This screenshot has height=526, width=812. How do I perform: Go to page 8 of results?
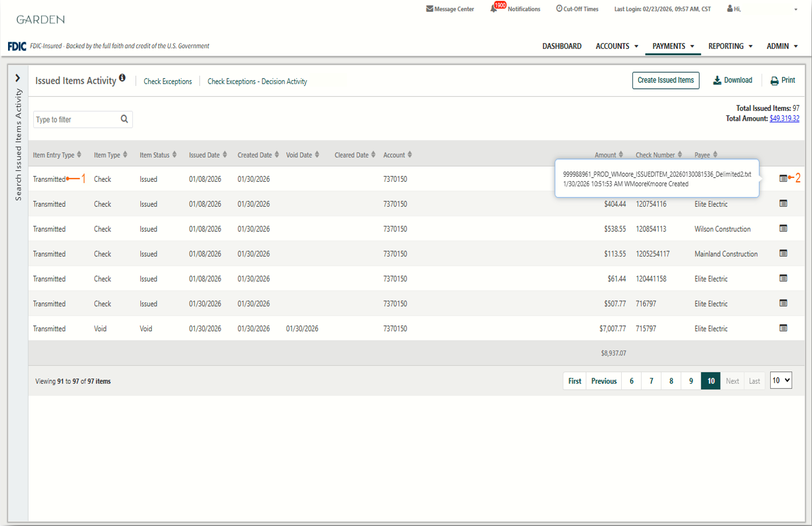click(671, 381)
